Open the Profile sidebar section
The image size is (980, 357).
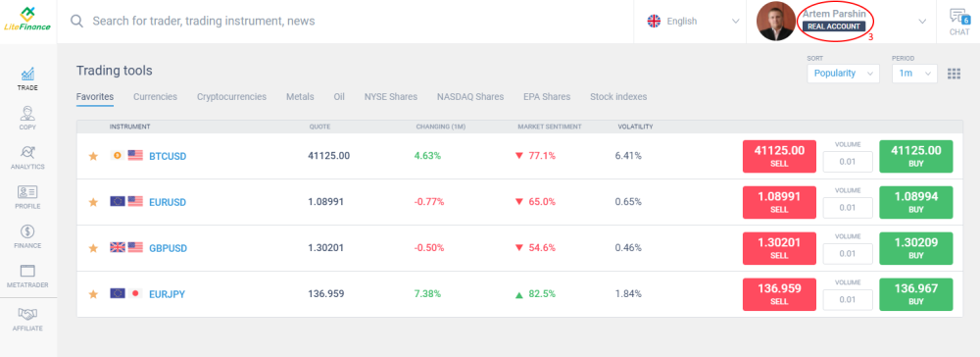coord(27,197)
